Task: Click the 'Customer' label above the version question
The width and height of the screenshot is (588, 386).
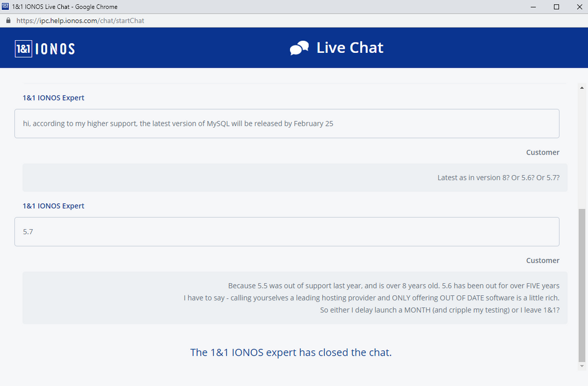Action: pos(543,152)
